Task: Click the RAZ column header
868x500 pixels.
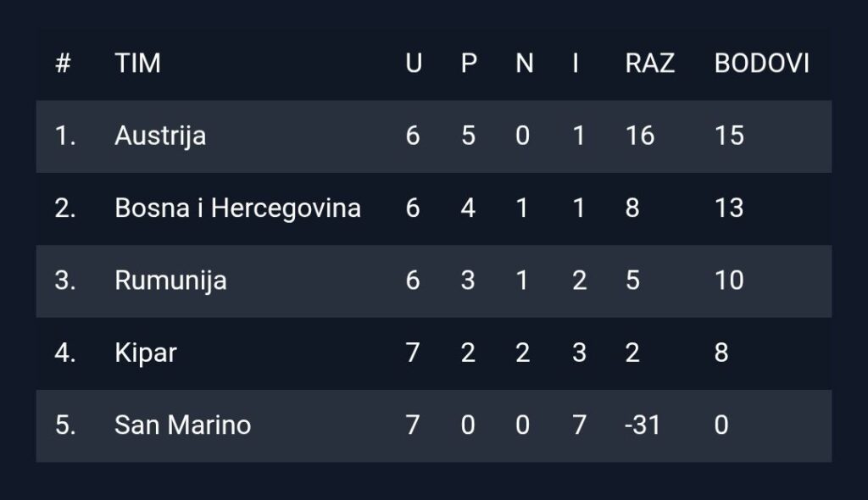Action: pos(649,64)
